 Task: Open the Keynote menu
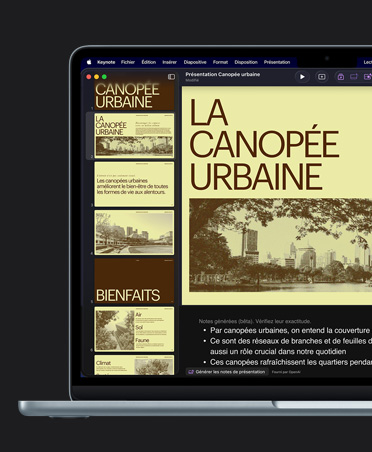click(x=106, y=62)
